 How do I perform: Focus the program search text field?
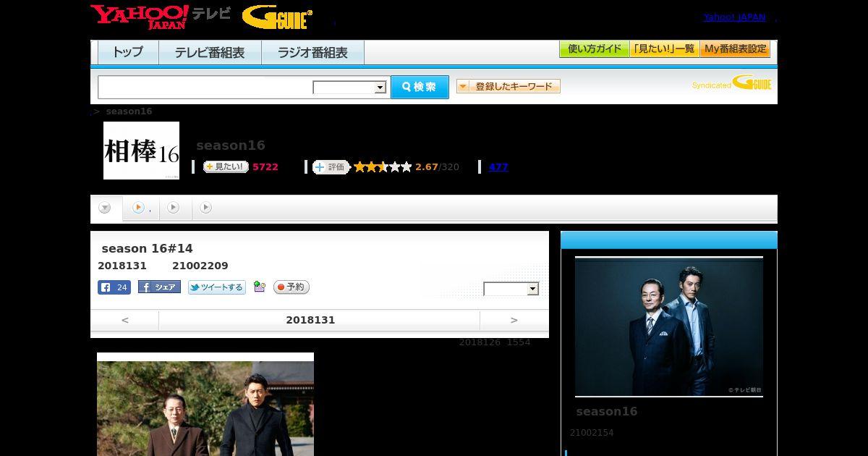click(x=205, y=87)
